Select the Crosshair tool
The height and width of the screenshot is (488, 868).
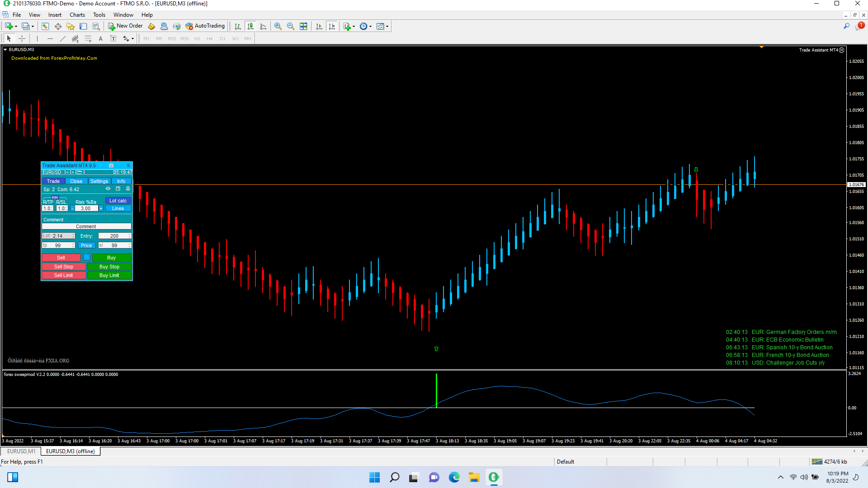click(22, 39)
